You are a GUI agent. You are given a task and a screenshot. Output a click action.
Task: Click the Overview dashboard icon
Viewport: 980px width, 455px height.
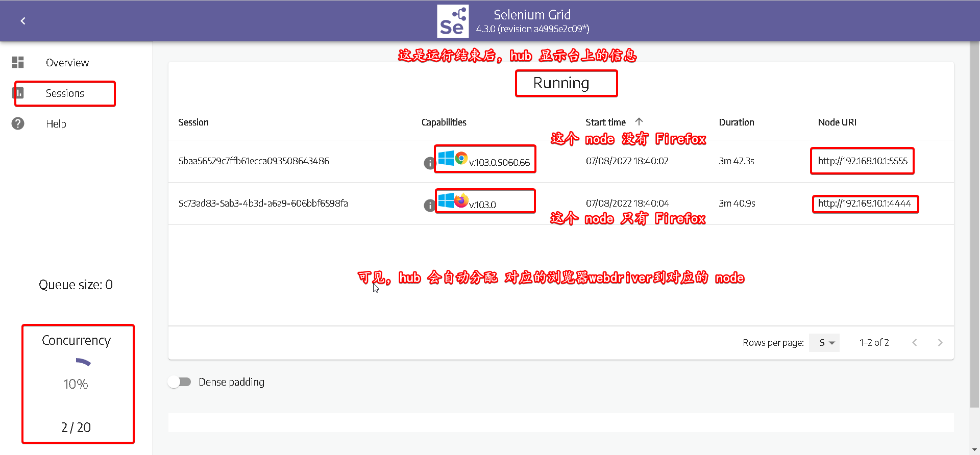18,62
